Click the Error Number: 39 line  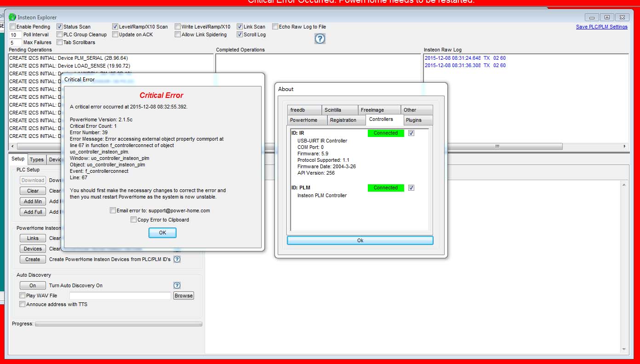click(x=89, y=132)
